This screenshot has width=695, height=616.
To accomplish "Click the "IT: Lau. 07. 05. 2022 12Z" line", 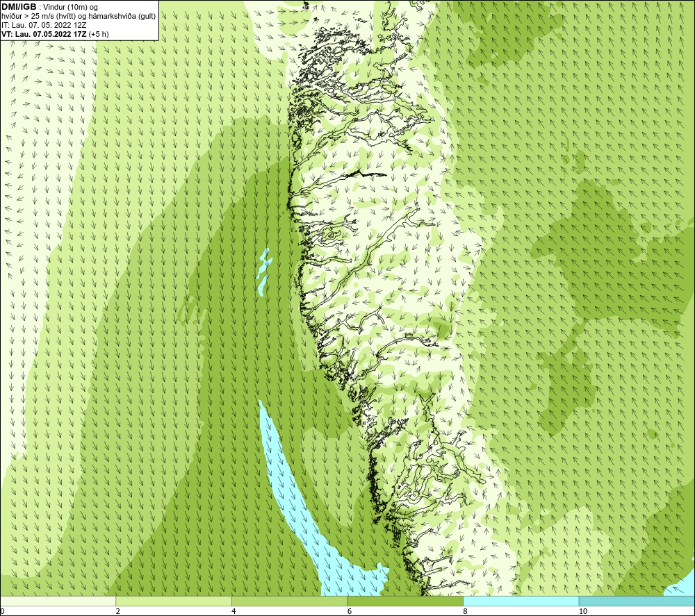I will 44,25.
